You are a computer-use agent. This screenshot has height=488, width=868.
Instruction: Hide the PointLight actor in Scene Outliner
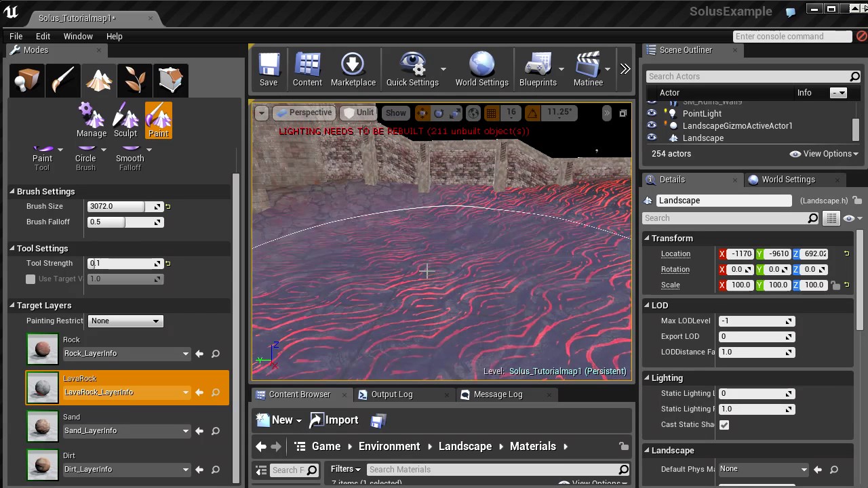click(x=652, y=114)
